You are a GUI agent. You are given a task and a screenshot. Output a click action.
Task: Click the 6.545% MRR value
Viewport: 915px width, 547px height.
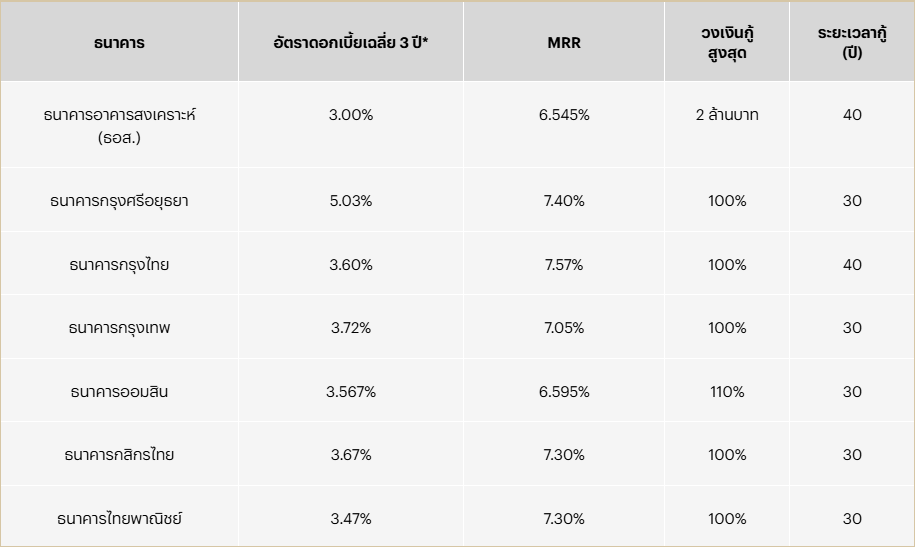click(x=564, y=115)
